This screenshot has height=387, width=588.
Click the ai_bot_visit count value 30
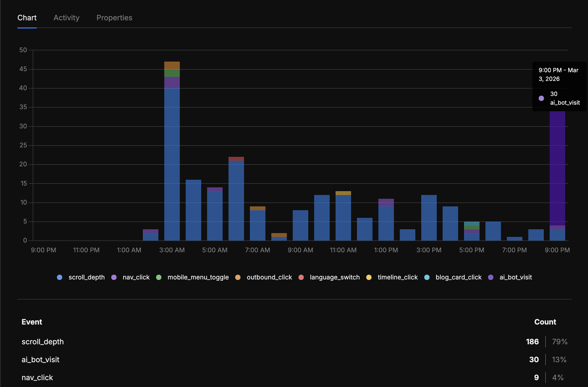point(534,359)
